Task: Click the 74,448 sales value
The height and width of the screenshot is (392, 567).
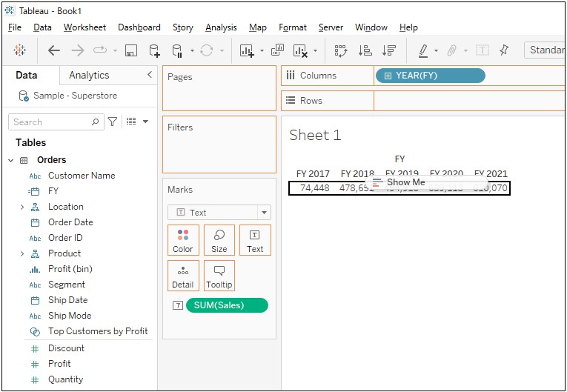Action: (315, 188)
